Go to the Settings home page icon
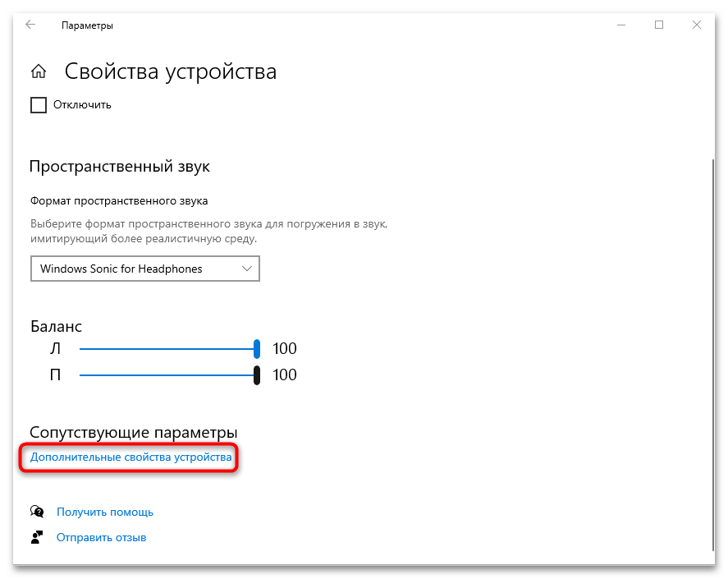This screenshot has height=579, width=728. point(38,71)
